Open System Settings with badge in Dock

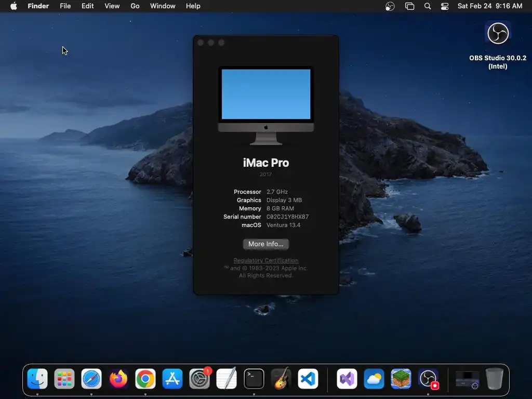[x=199, y=379]
